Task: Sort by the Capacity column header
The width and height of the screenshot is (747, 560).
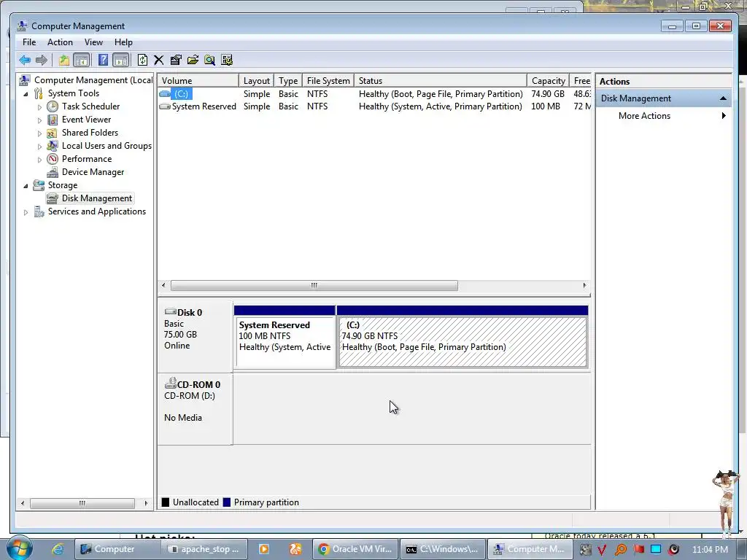Action: click(x=549, y=80)
